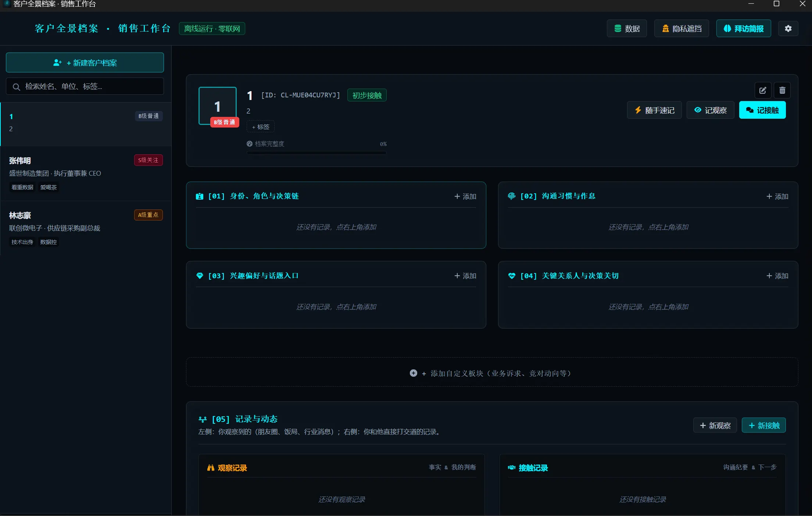Click the network icon of section 05
The image size is (812, 516).
click(203, 419)
